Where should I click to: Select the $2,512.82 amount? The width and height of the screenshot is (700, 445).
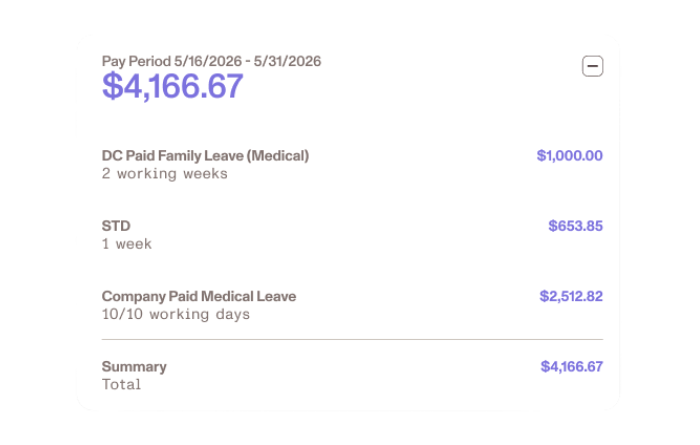571,296
